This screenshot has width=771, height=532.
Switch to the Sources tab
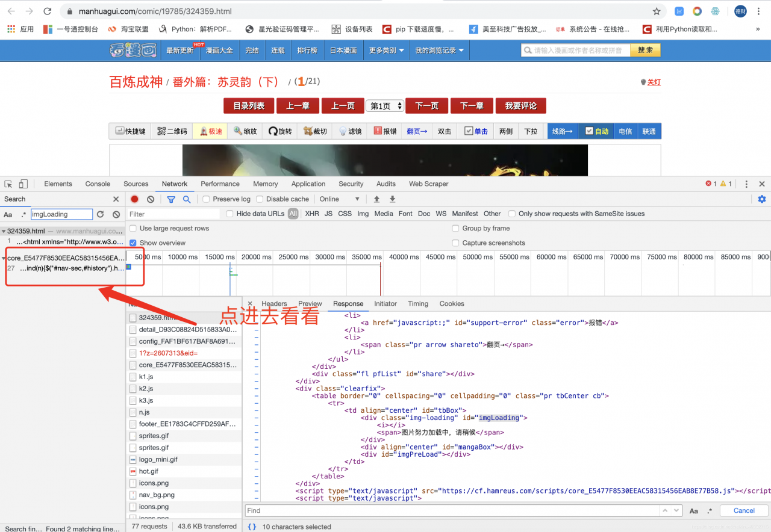pyautogui.click(x=136, y=184)
